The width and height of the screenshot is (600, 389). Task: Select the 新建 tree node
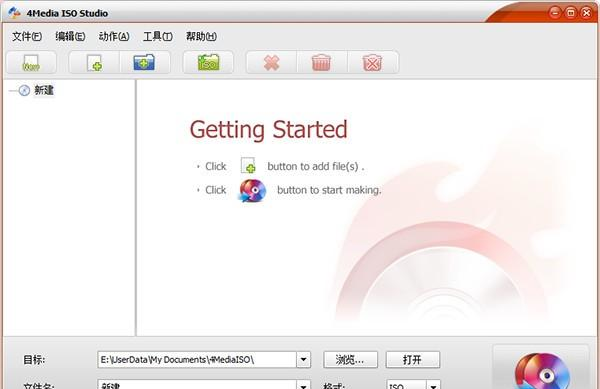44,90
